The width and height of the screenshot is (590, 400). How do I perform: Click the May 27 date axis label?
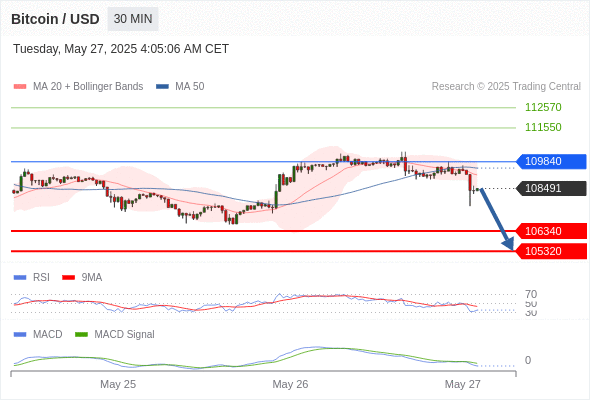point(462,384)
